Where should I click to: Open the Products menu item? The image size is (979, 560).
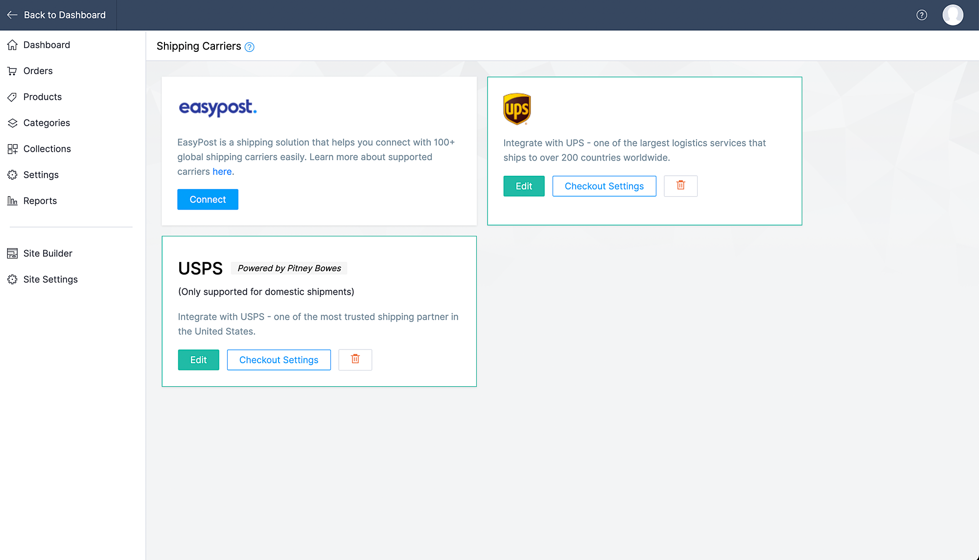click(43, 97)
